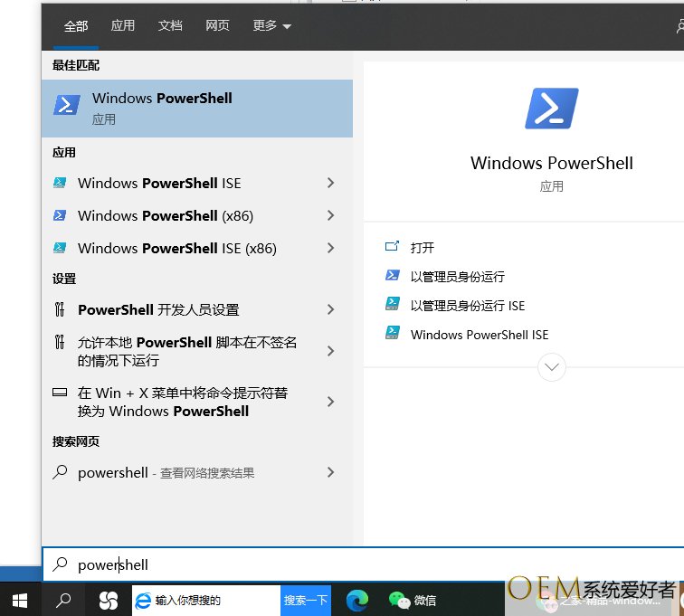Viewport: 684px width, 616px height.
Task: Switch to the 应用 tab
Action: 123,26
